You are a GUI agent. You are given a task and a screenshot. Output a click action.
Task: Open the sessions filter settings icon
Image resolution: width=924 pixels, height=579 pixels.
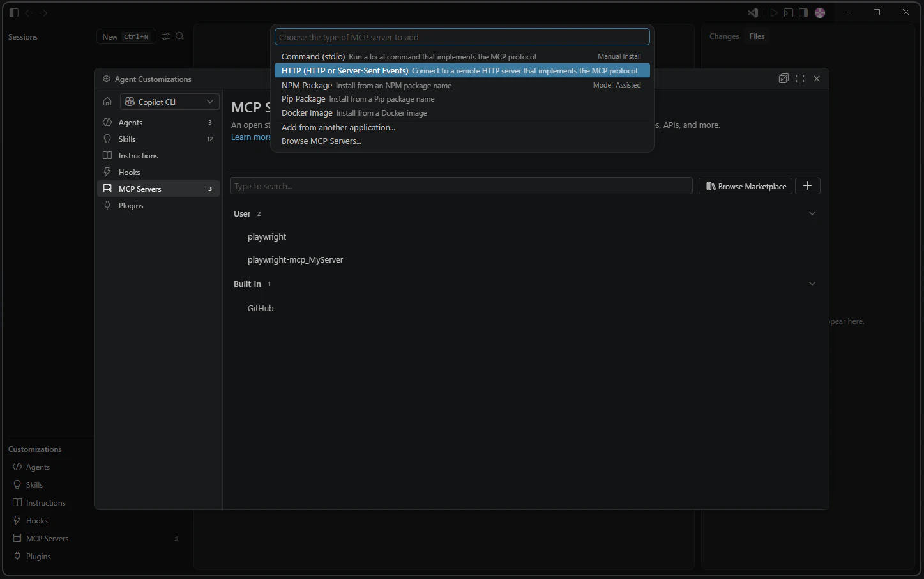(166, 36)
